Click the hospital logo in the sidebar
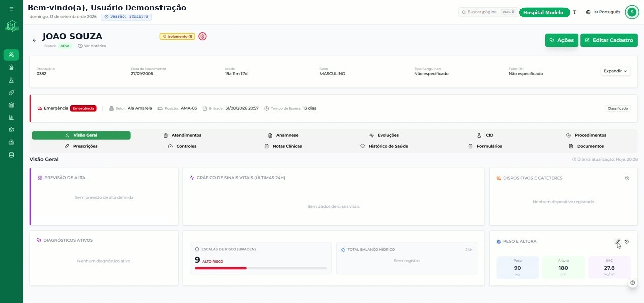The image size is (644, 303). click(x=11, y=26)
